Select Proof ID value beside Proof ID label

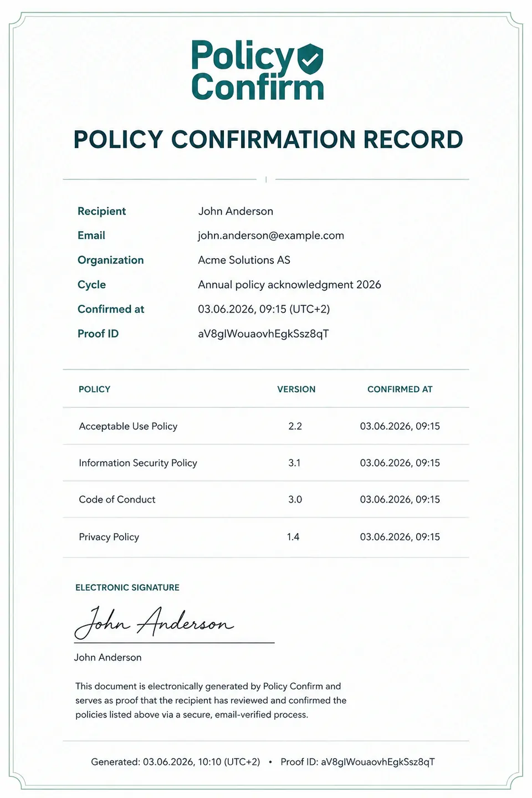(x=263, y=334)
